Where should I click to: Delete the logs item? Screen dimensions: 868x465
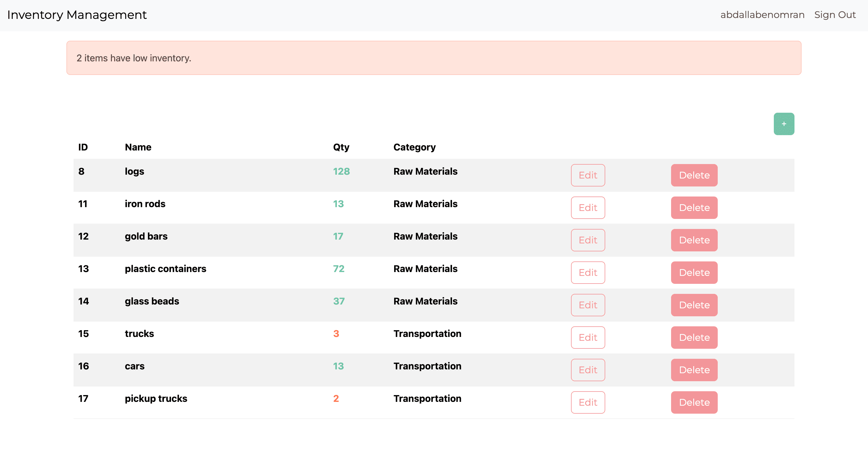coord(694,175)
